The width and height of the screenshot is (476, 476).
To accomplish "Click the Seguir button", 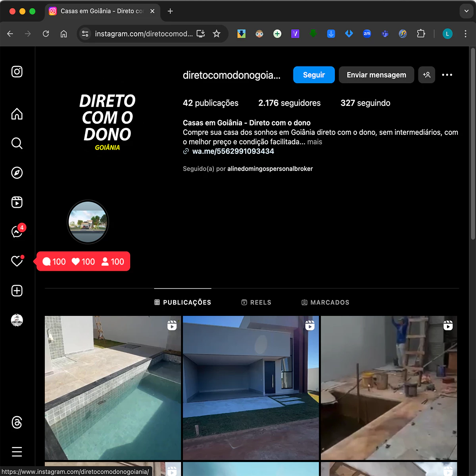I will click(314, 75).
